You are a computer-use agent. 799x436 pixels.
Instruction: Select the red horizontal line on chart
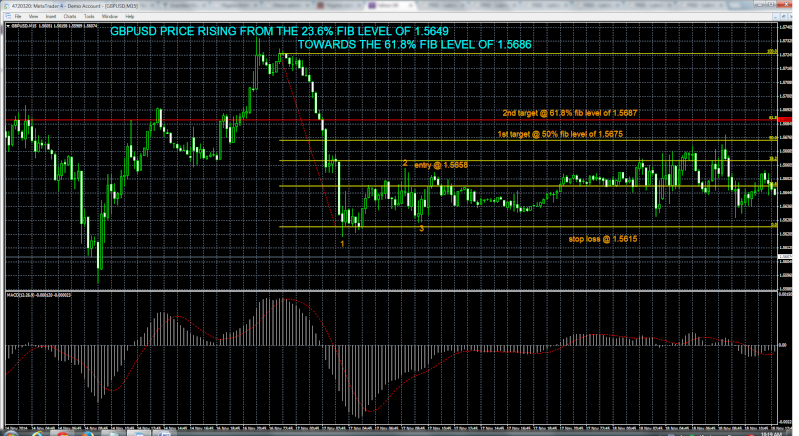pyautogui.click(x=391, y=120)
